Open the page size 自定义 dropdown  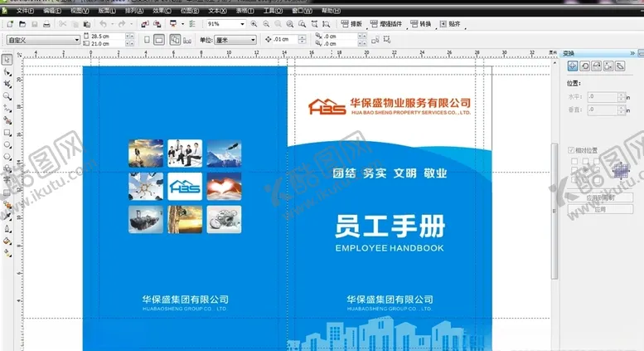click(x=76, y=40)
